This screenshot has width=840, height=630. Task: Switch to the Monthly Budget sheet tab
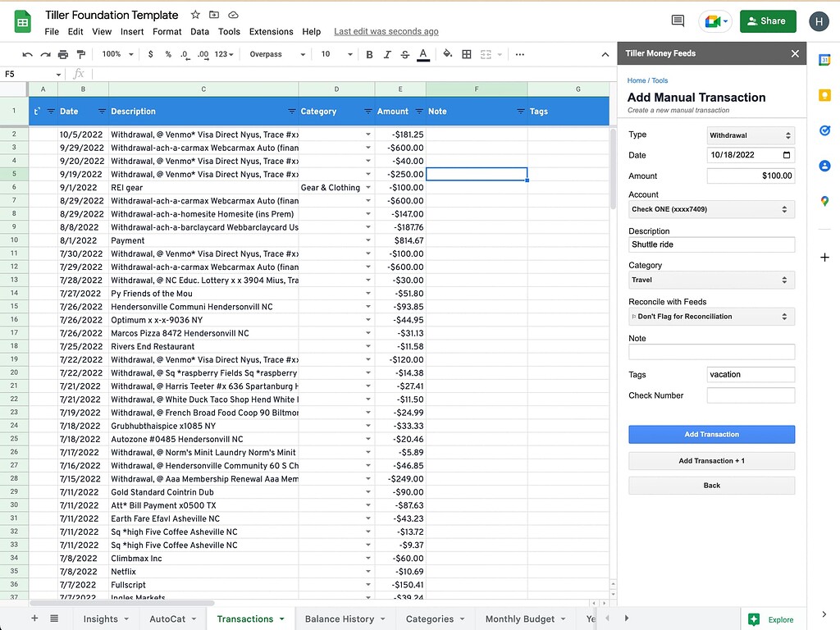pos(519,619)
